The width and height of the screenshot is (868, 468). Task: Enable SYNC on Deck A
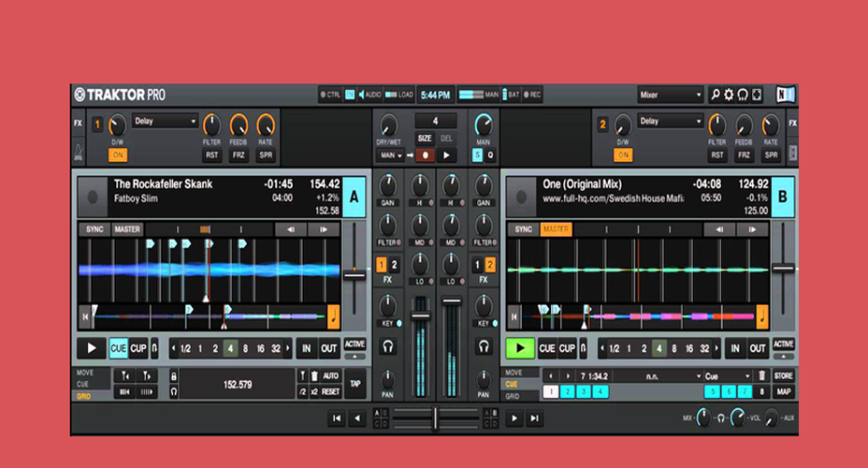(x=94, y=229)
